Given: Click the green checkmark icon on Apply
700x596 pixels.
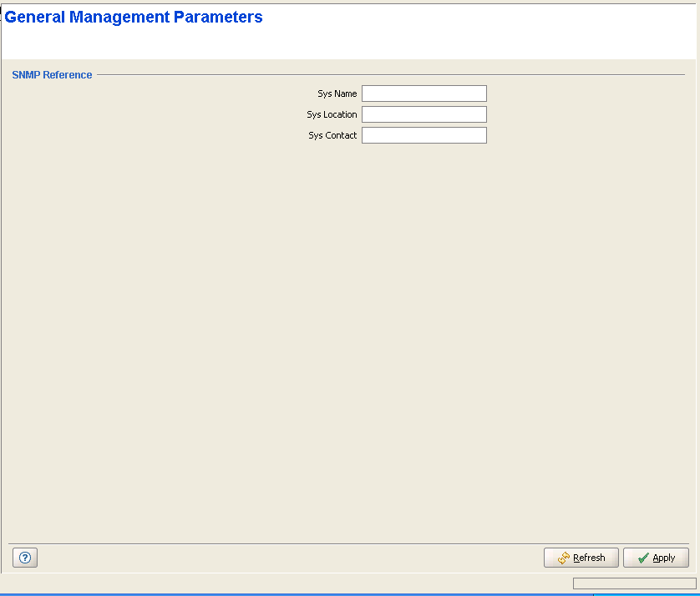Looking at the screenshot, I should [x=642, y=558].
